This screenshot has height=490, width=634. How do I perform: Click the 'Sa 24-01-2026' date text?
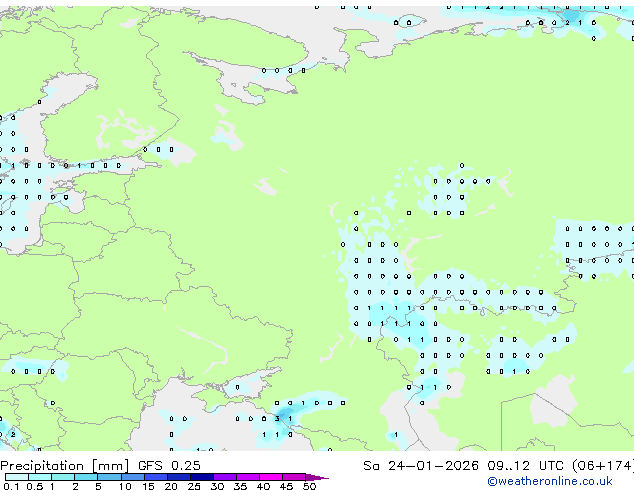point(421,465)
